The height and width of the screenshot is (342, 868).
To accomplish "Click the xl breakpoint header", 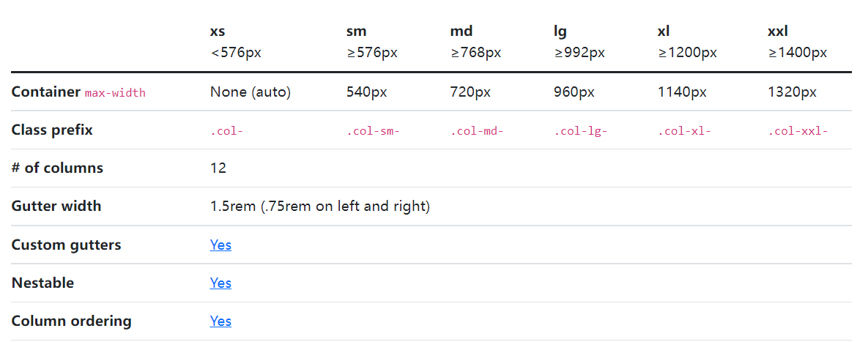I will tap(664, 31).
